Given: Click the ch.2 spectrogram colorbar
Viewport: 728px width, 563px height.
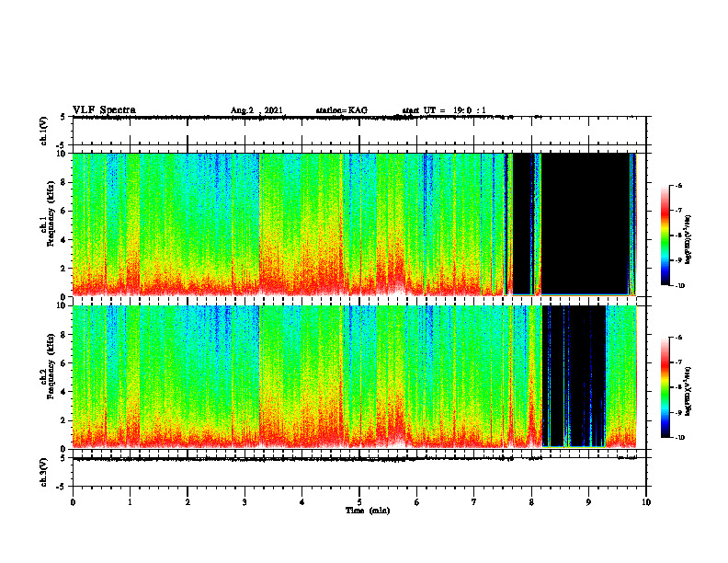Looking at the screenshot, I should 665,387.
